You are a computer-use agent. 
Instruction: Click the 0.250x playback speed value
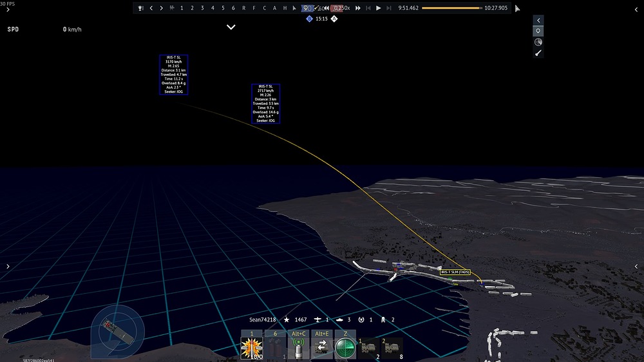point(341,8)
